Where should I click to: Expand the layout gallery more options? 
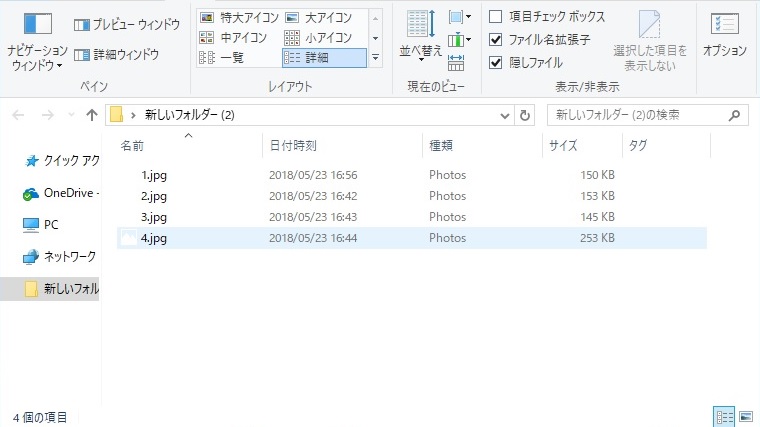coord(375,58)
